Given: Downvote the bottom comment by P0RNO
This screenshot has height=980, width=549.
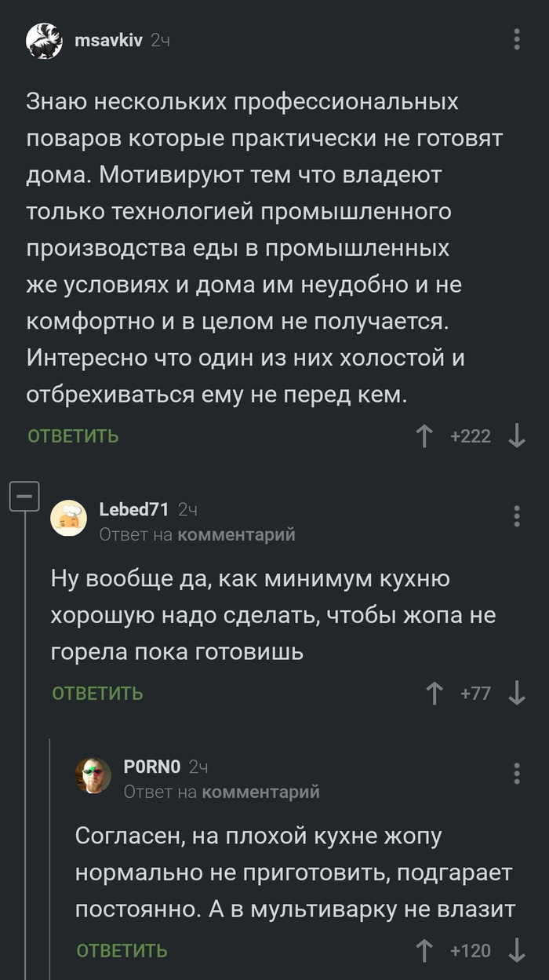Looking at the screenshot, I should click(517, 950).
